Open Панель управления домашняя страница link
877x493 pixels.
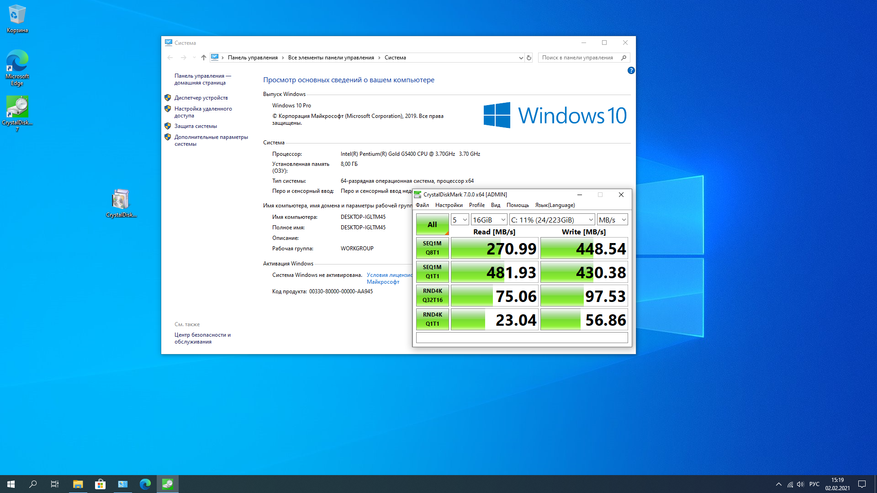click(202, 79)
